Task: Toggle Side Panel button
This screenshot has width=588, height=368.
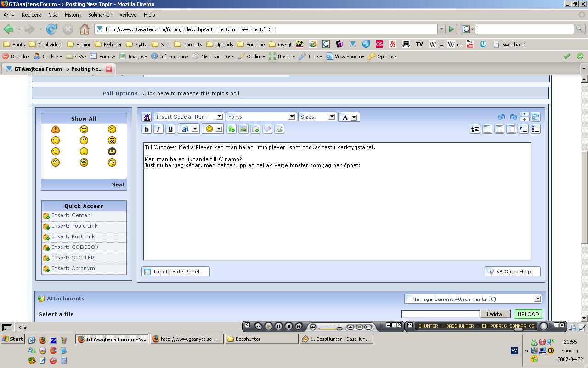Action: tap(176, 271)
